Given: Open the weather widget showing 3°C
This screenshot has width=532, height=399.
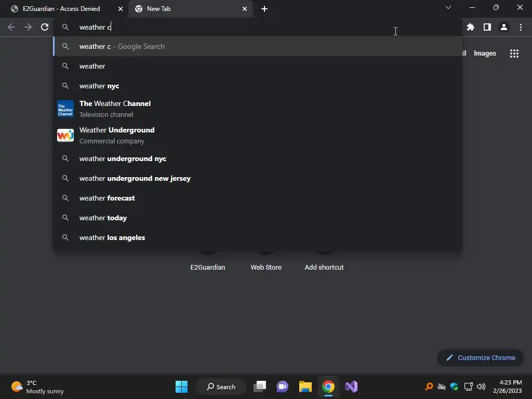Looking at the screenshot, I should tap(37, 387).
